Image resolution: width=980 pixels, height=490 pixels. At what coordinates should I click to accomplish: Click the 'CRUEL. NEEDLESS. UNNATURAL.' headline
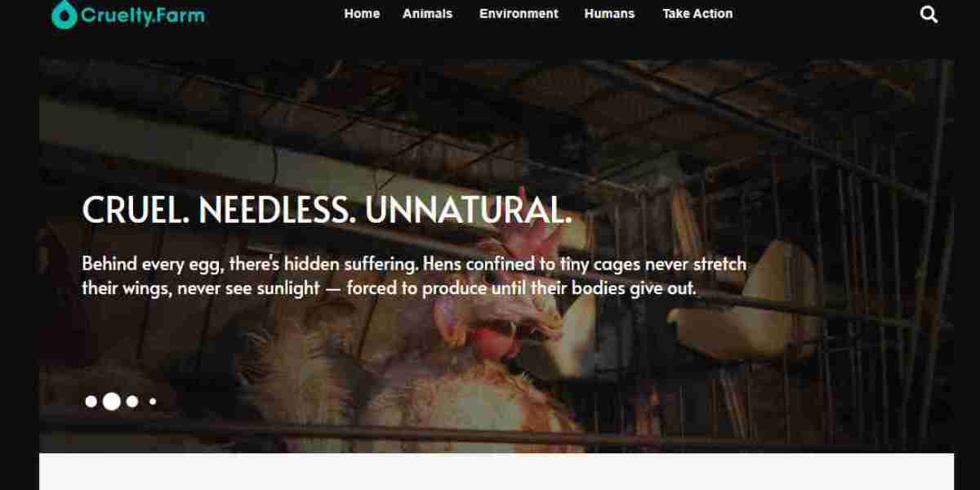coord(327,211)
